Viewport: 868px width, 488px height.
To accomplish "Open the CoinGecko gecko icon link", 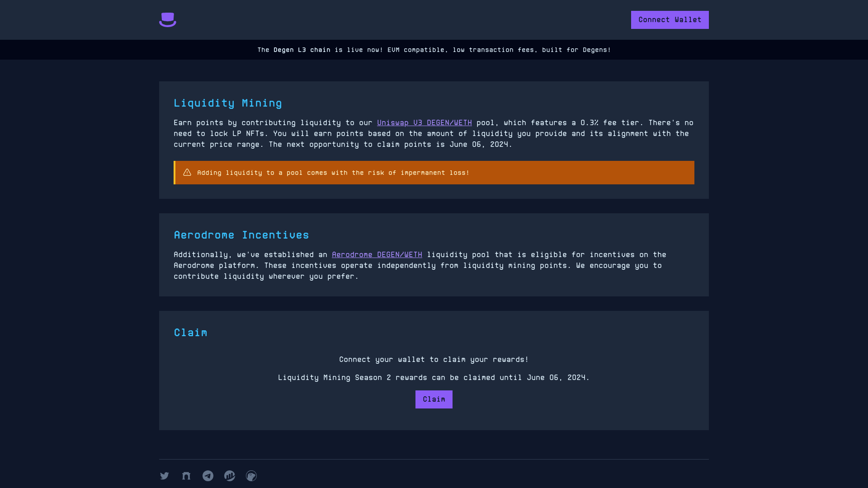I will (251, 476).
